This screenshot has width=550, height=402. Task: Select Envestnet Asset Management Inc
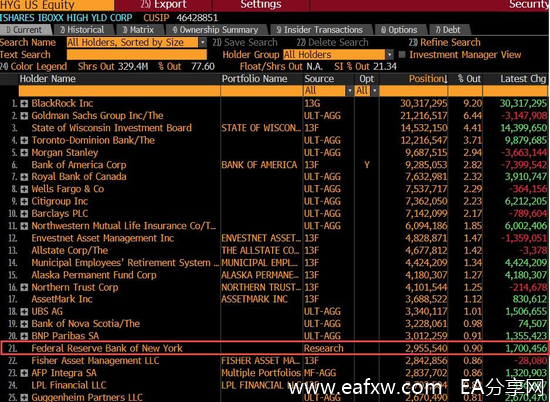[x=103, y=238]
